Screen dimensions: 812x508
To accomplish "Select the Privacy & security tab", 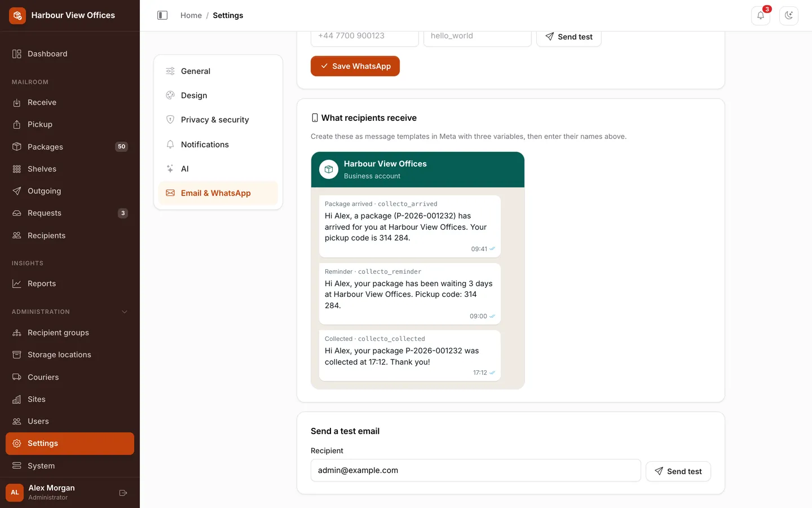I will click(218, 120).
